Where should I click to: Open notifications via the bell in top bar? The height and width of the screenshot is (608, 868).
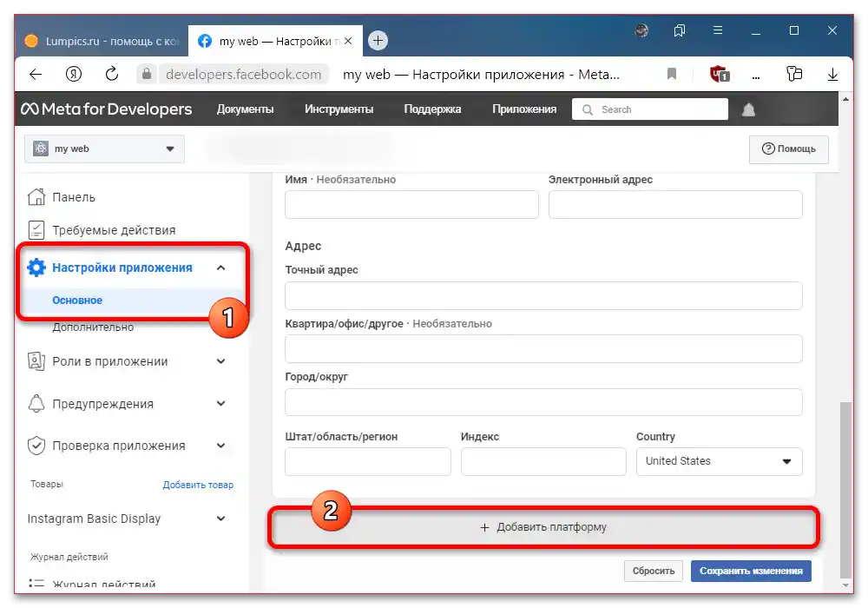click(x=748, y=109)
